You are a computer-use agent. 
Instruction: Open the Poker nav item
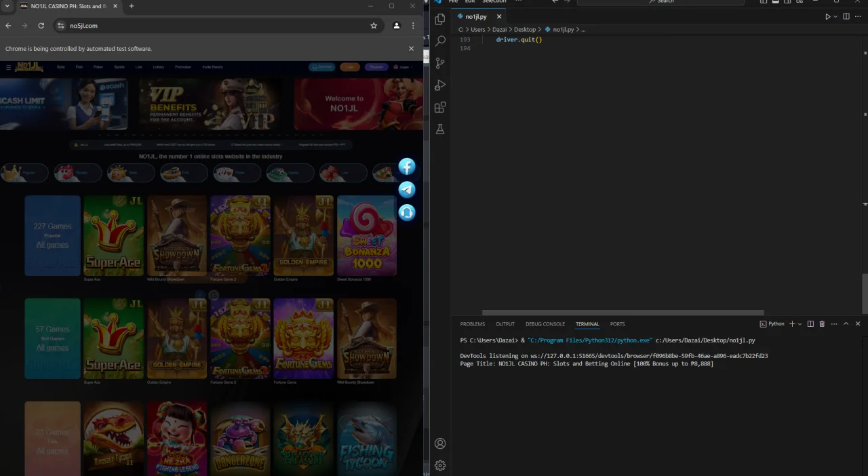click(98, 67)
